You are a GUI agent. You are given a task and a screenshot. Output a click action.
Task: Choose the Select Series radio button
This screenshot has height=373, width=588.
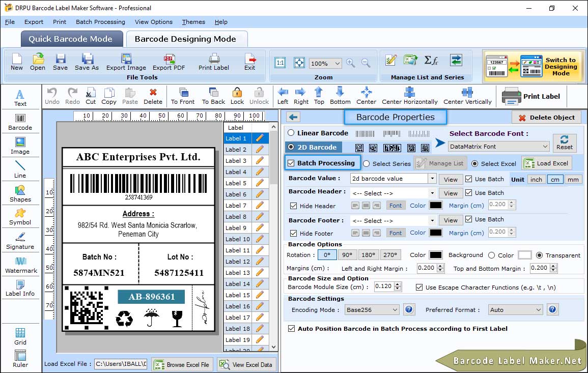(367, 163)
